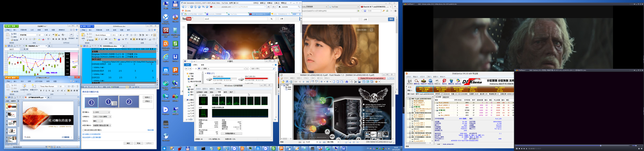Collapse HD1 KINGSTON node in DiskGenius tree

coord(408,113)
